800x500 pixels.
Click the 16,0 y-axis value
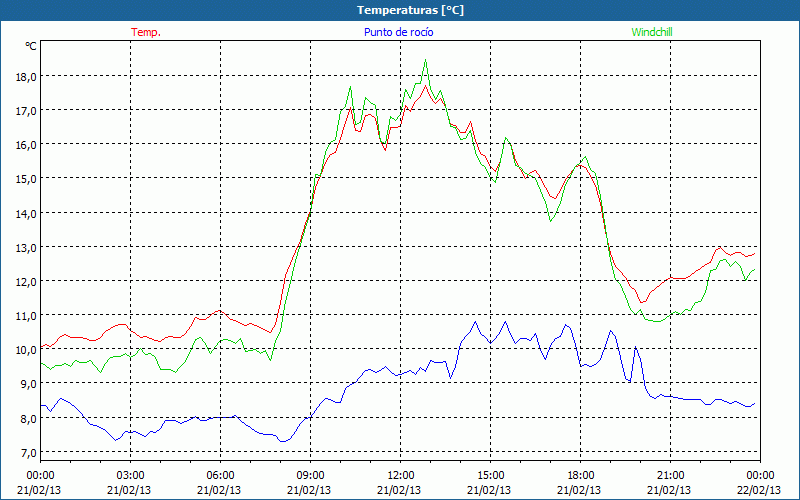coord(26,145)
